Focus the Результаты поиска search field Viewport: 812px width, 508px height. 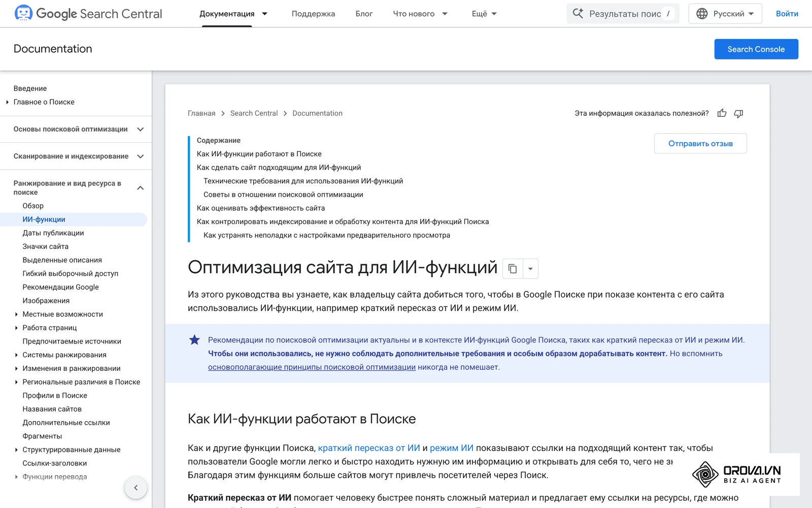coord(623,14)
